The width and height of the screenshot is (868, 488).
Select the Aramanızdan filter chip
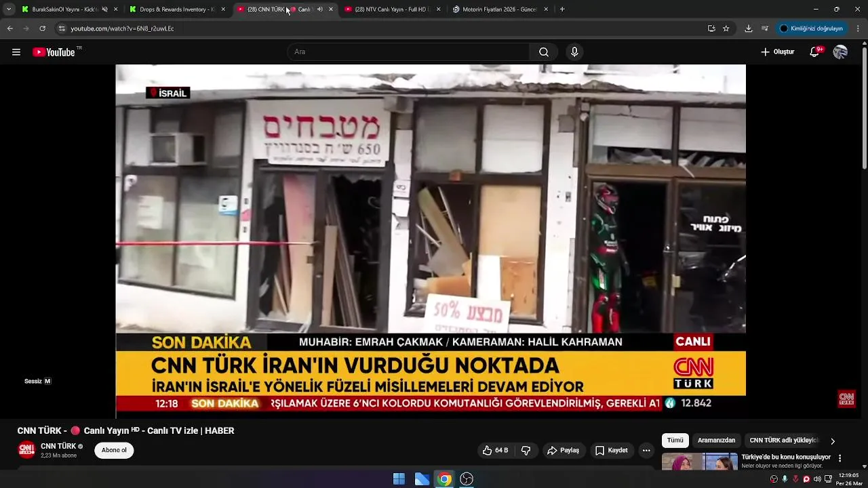(x=716, y=441)
